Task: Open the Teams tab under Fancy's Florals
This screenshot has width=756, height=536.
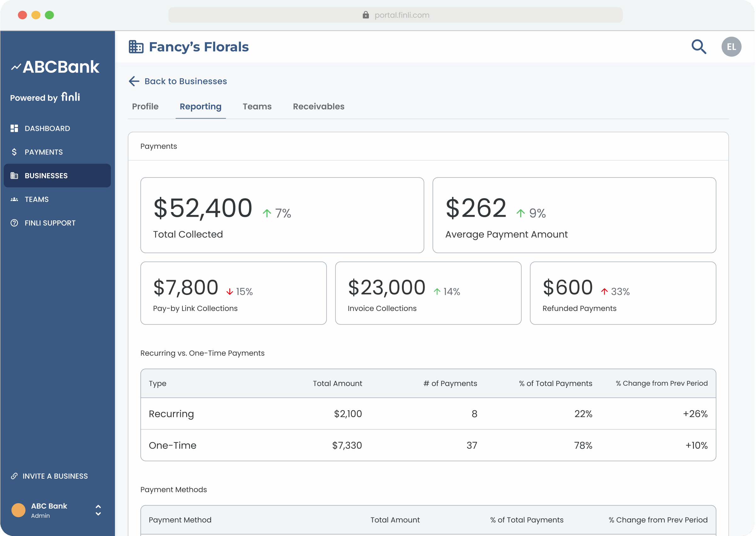Action: pos(257,107)
